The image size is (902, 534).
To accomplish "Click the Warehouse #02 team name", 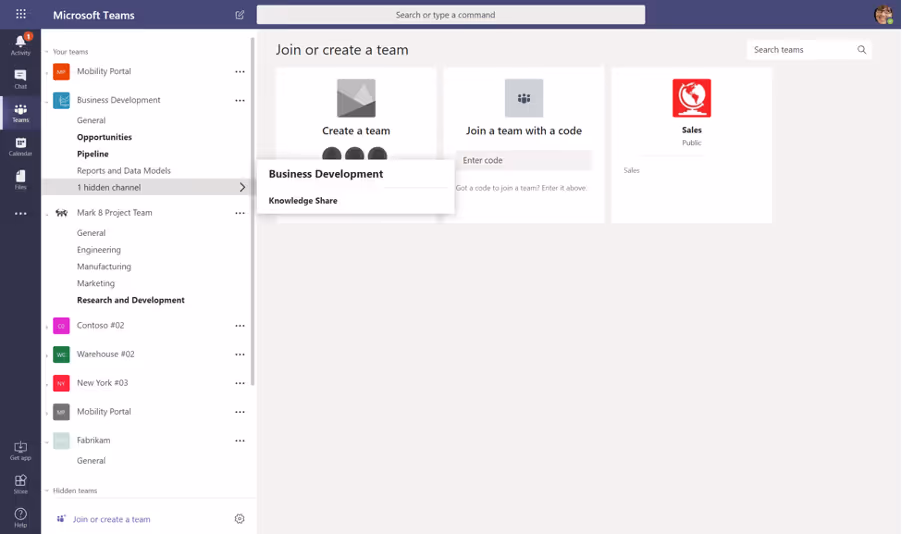I will pos(105,354).
